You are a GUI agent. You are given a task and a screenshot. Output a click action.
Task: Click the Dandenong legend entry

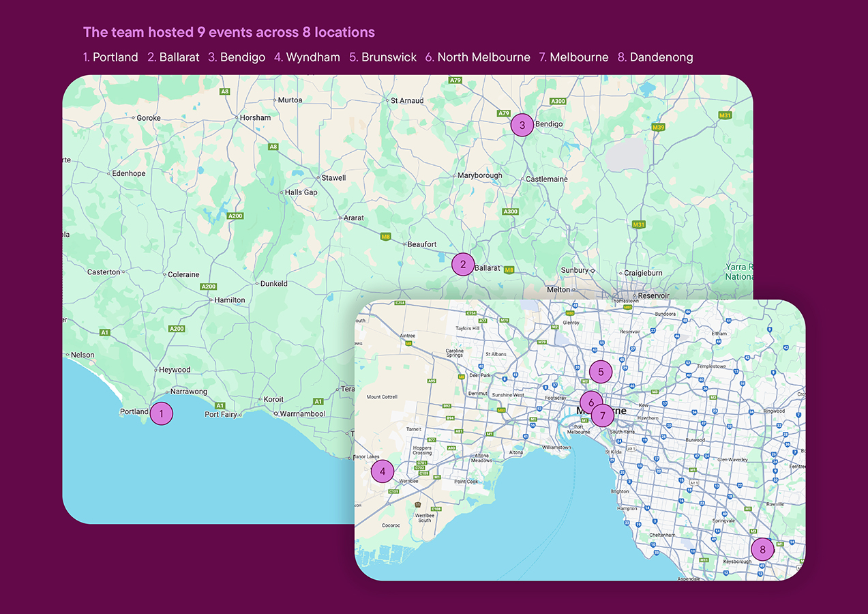pyautogui.click(x=655, y=57)
